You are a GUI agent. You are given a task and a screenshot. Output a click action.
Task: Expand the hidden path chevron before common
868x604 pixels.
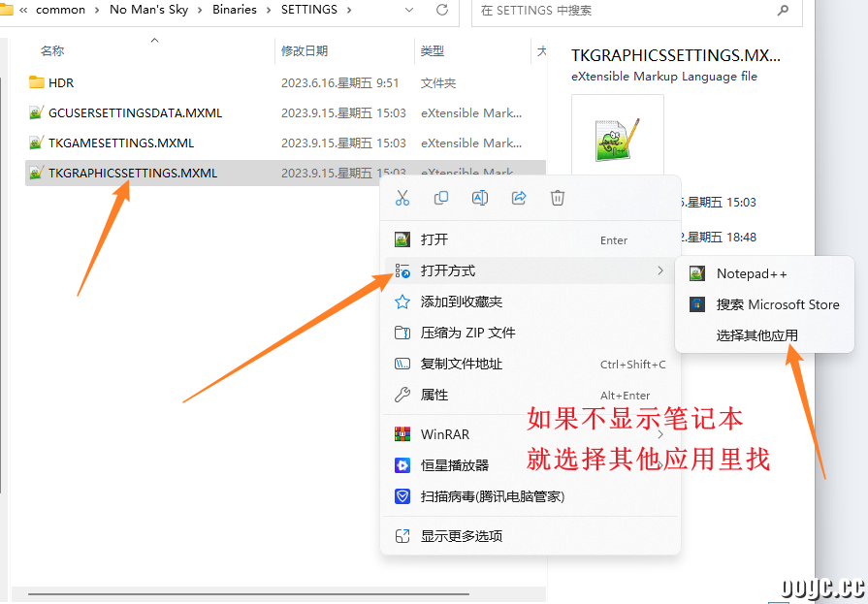(x=23, y=10)
